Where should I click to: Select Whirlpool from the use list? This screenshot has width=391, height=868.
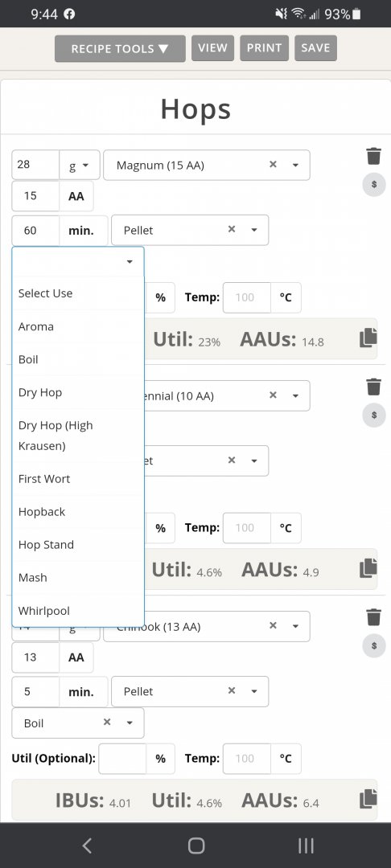(x=78, y=611)
